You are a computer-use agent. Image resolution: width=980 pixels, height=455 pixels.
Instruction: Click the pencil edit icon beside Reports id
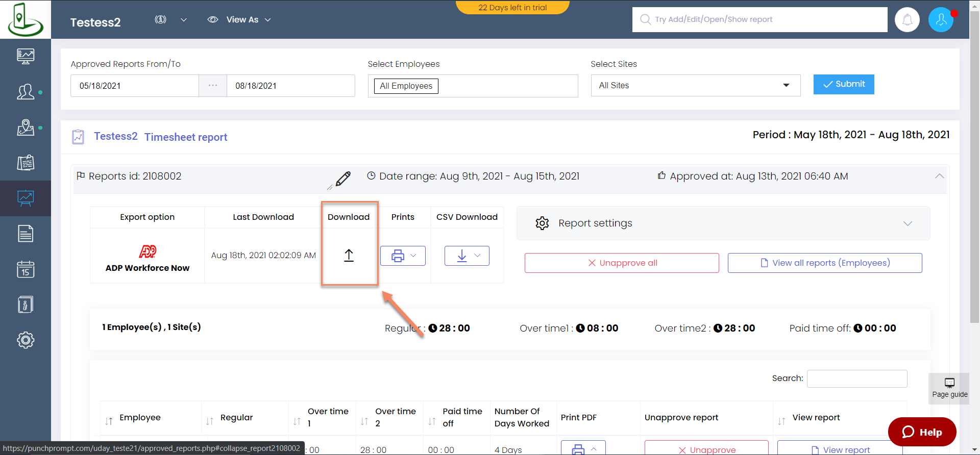[343, 179]
